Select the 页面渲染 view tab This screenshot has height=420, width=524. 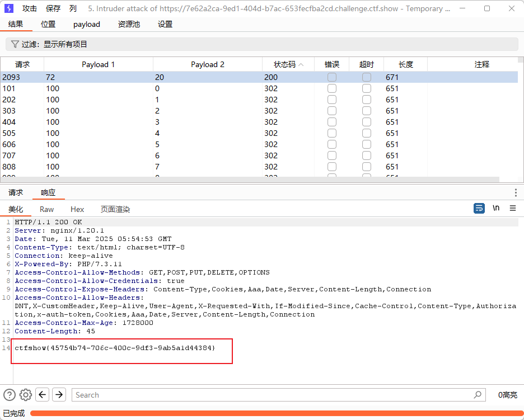pos(115,209)
